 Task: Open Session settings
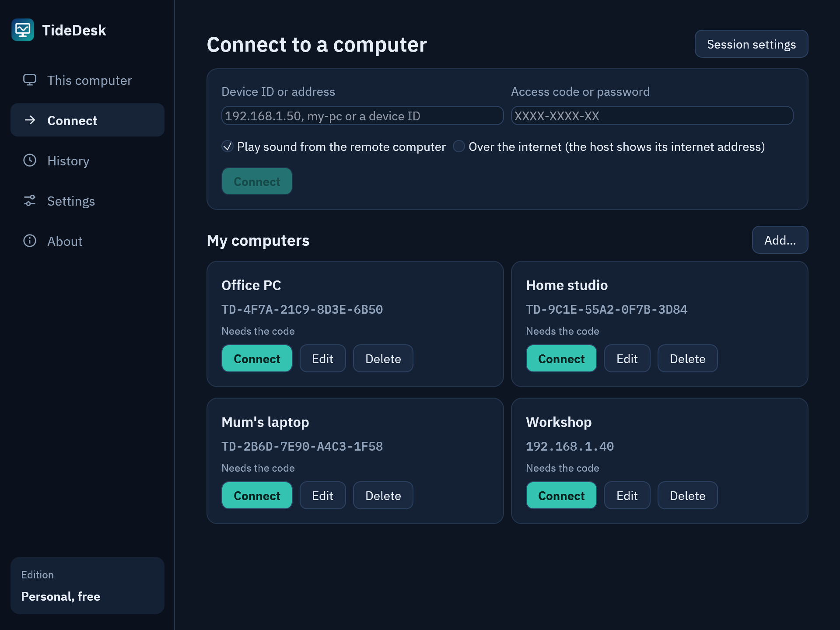tap(751, 44)
